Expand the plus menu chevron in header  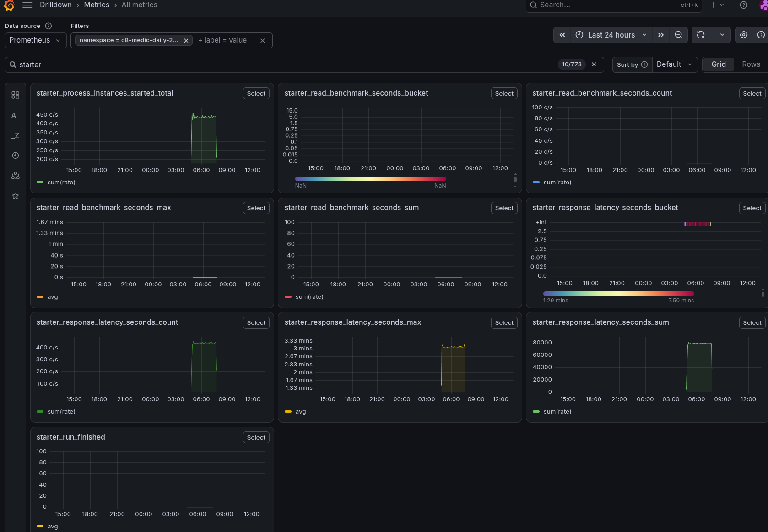pos(722,5)
